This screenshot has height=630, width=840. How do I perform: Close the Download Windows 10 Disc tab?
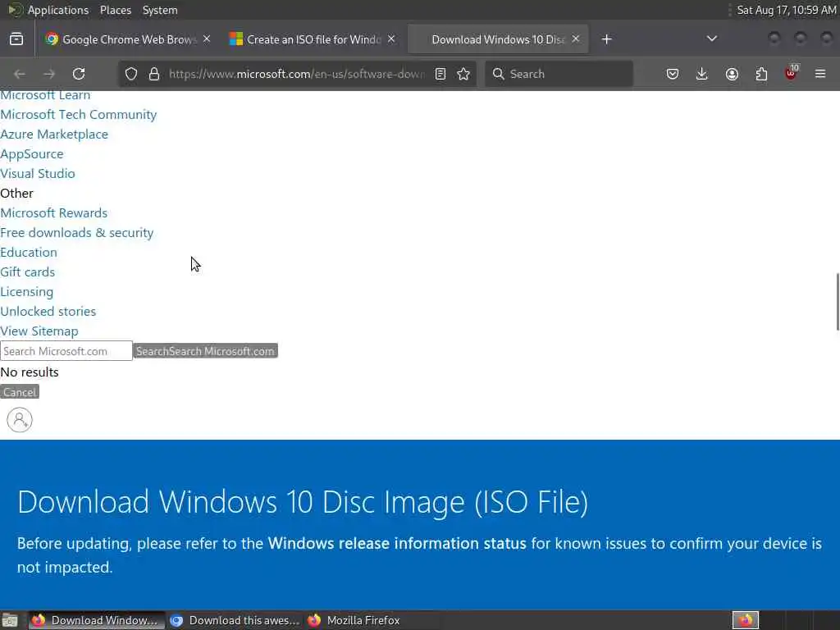coord(576,39)
